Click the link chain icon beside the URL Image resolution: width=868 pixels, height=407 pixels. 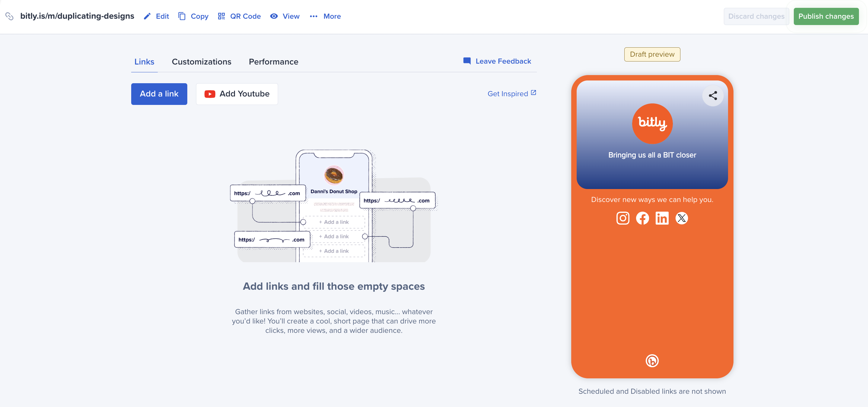(9, 16)
